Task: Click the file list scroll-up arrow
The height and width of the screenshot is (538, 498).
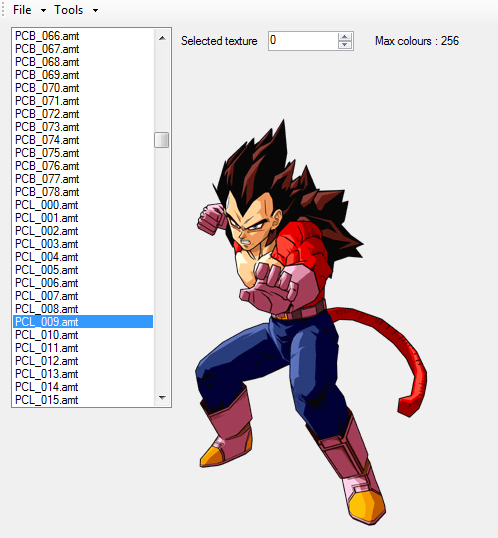Action: click(x=162, y=38)
